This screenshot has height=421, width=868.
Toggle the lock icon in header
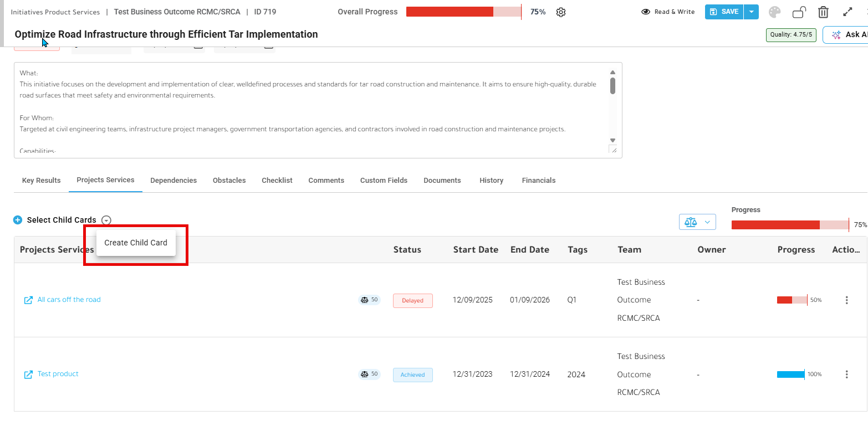pos(799,12)
